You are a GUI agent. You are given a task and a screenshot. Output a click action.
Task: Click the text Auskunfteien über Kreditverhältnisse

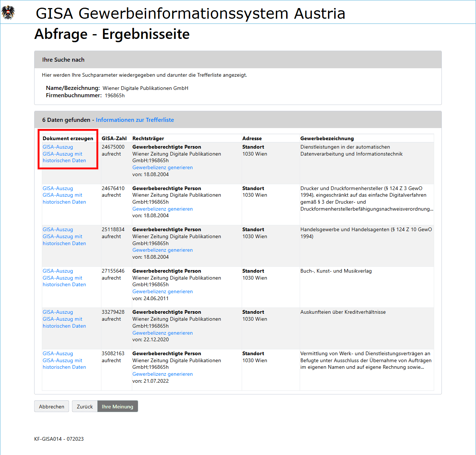tap(343, 312)
